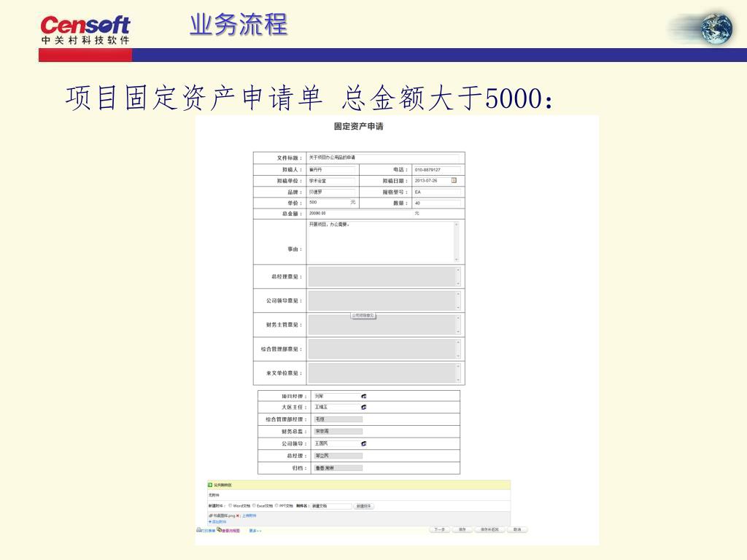The height and width of the screenshot is (560, 747).
Task: Click the green 公共附件区 section icon
Action: tap(210, 485)
